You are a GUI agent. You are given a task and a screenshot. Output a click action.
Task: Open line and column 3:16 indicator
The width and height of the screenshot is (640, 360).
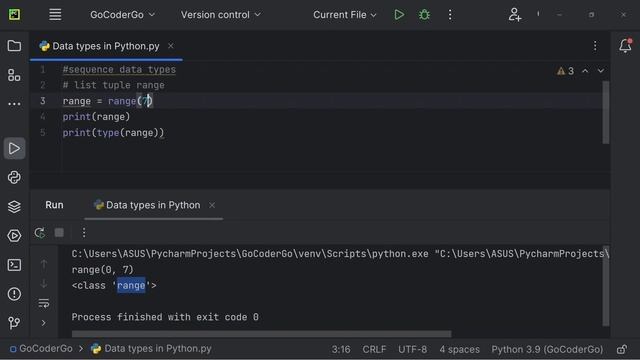341,349
